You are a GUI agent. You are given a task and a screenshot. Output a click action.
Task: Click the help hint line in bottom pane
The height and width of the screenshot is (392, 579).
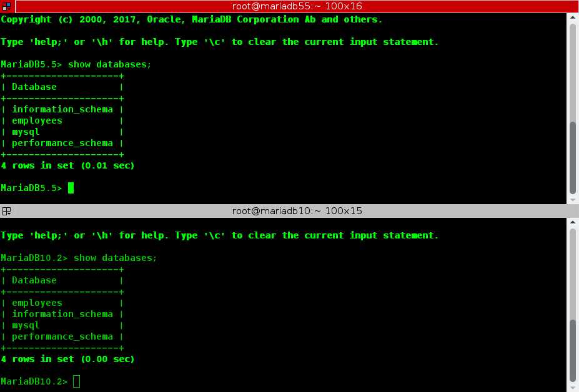219,235
